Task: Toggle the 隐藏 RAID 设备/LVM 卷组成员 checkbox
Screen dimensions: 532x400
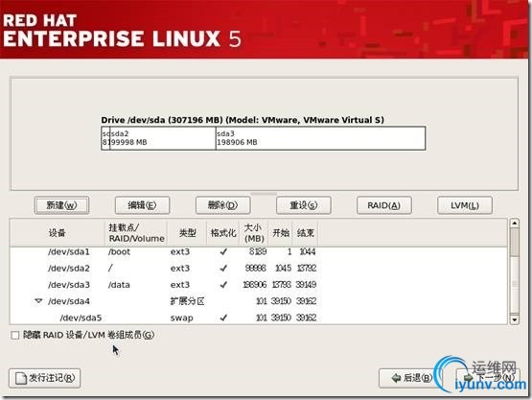Action: click(15, 335)
